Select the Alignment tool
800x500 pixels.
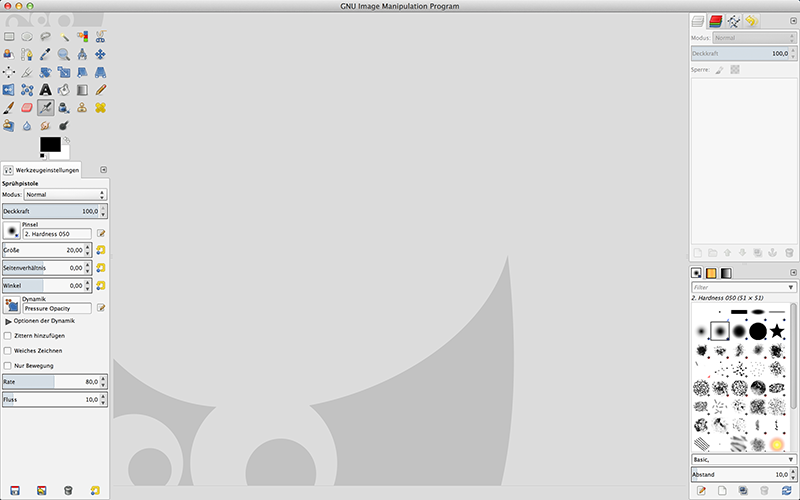[x=9, y=72]
